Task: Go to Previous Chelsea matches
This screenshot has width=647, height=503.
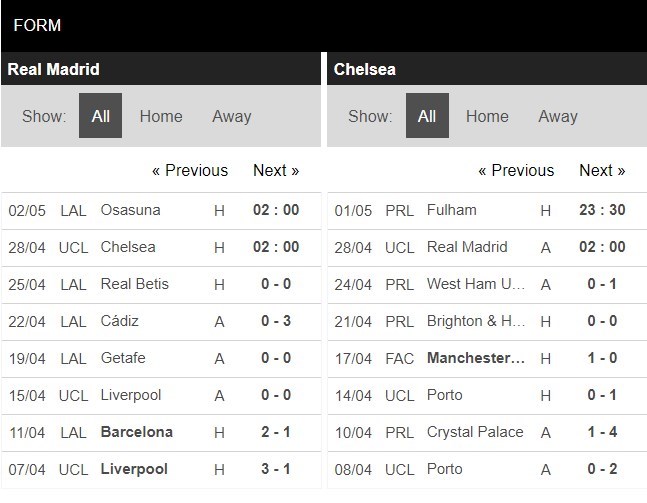Action: pyautogui.click(x=516, y=170)
